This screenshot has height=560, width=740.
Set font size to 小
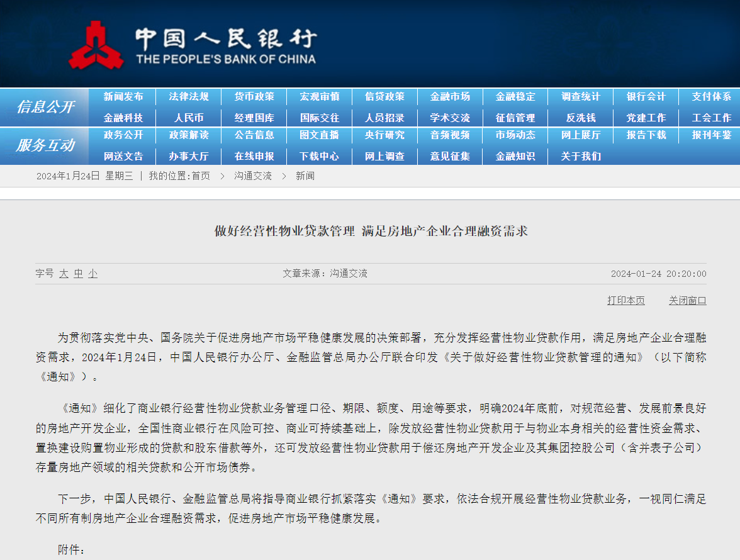(x=93, y=274)
